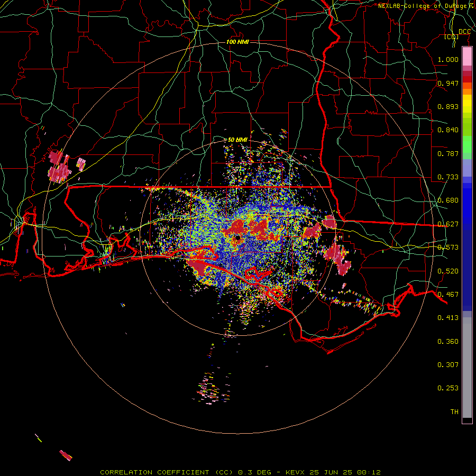Click the 0.413 scale value

click(x=448, y=318)
